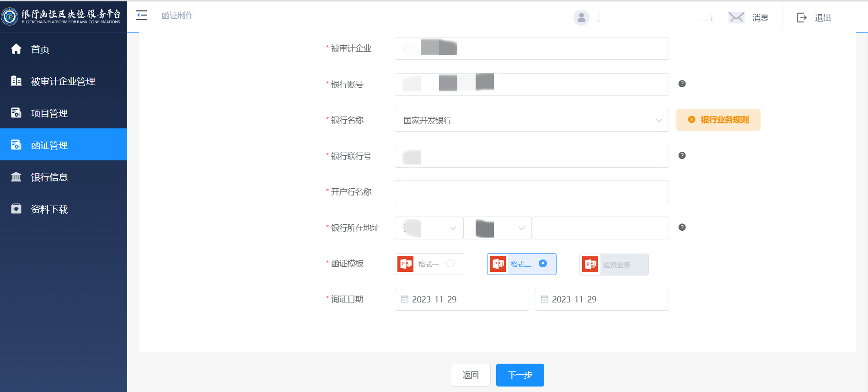Focus the 被审计企业 input field
Viewport: 868px width, 392px height.
(532, 48)
